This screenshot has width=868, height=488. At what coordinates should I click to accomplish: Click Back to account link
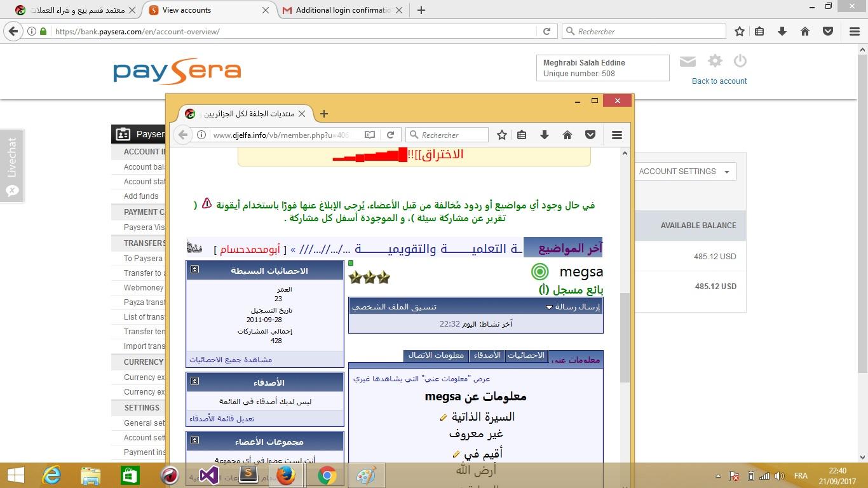719,81
